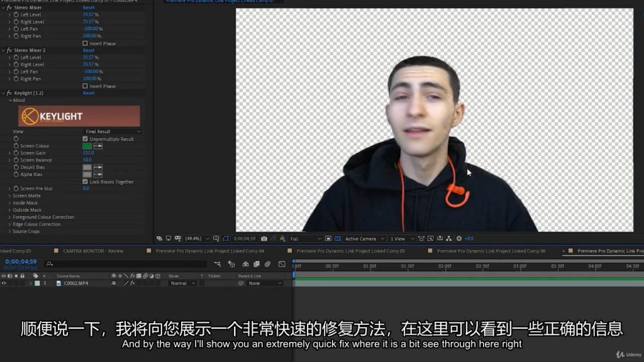This screenshot has width=644, height=362.
Task: Select the C0002.MP4 layer name
Action: click(76, 283)
